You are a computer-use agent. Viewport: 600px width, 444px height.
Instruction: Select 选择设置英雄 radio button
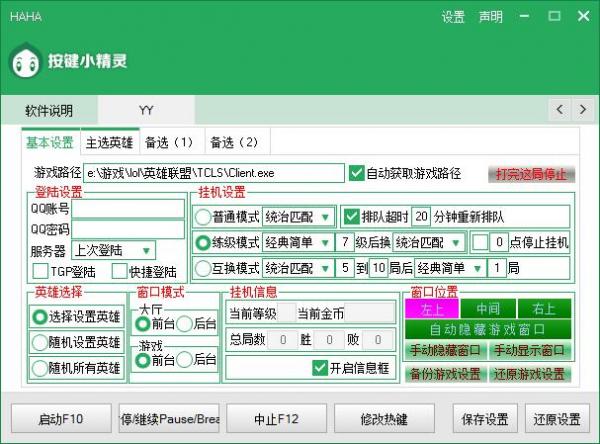click(40, 317)
